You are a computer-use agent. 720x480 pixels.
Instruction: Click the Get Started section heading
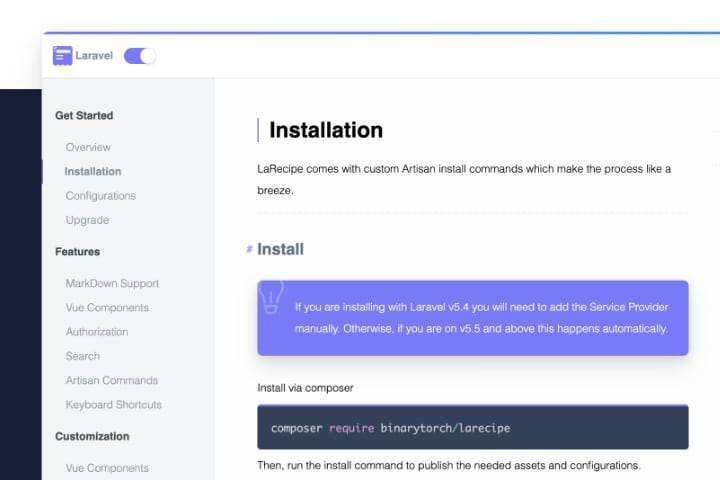click(x=84, y=115)
